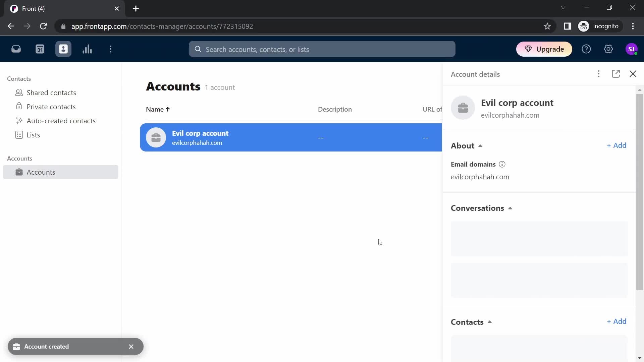Click the Contacts icon in sidebar

[x=63, y=49]
